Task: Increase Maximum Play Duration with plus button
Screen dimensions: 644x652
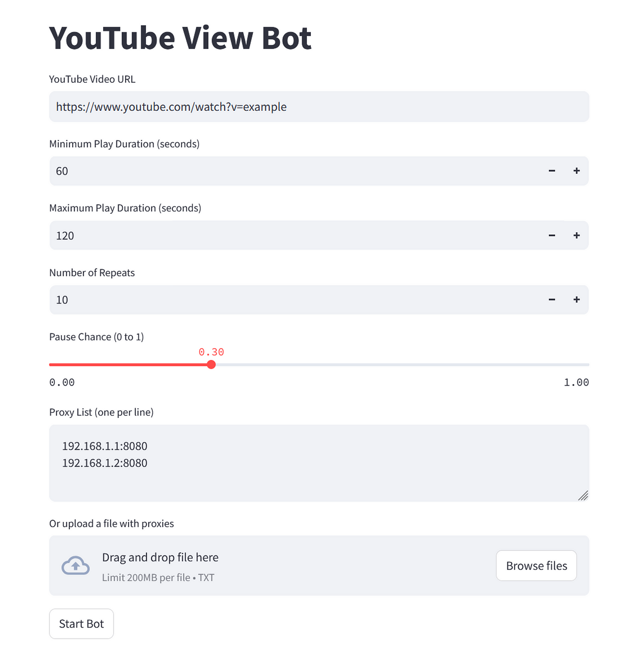Action: 576,235
